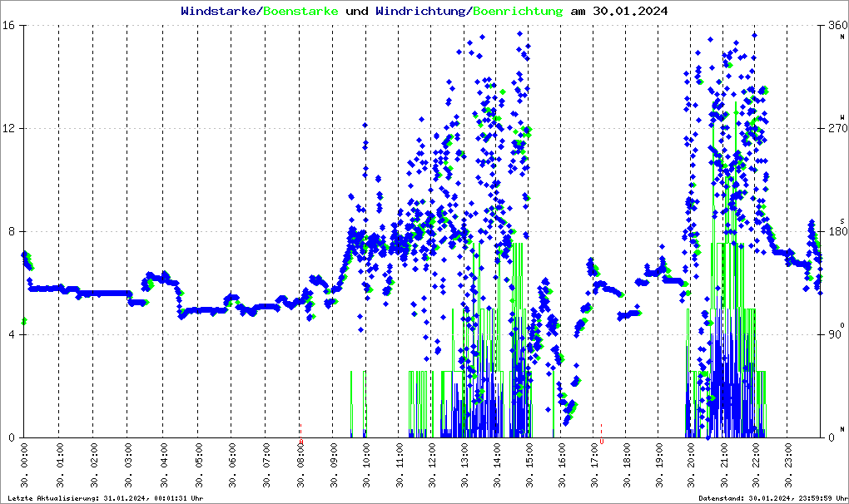
Task: Click the 'Datenstand' timestamp text
Action: pyautogui.click(x=772, y=498)
